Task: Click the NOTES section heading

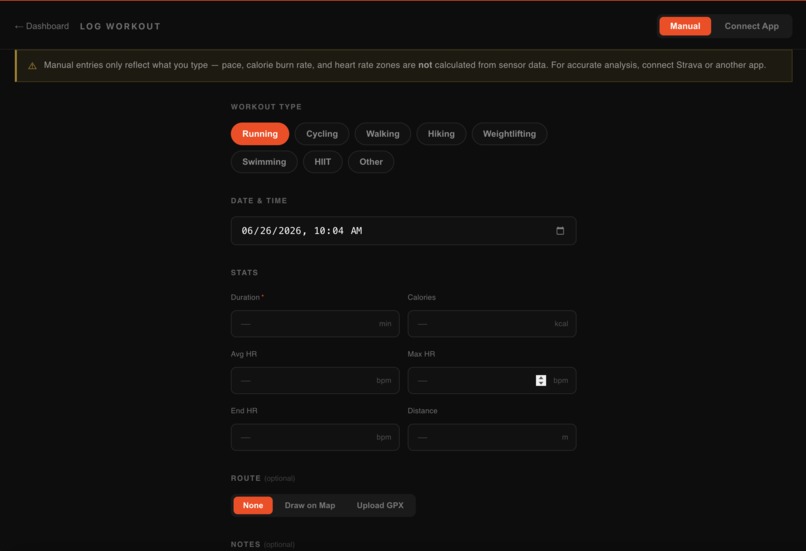Action: click(x=245, y=544)
